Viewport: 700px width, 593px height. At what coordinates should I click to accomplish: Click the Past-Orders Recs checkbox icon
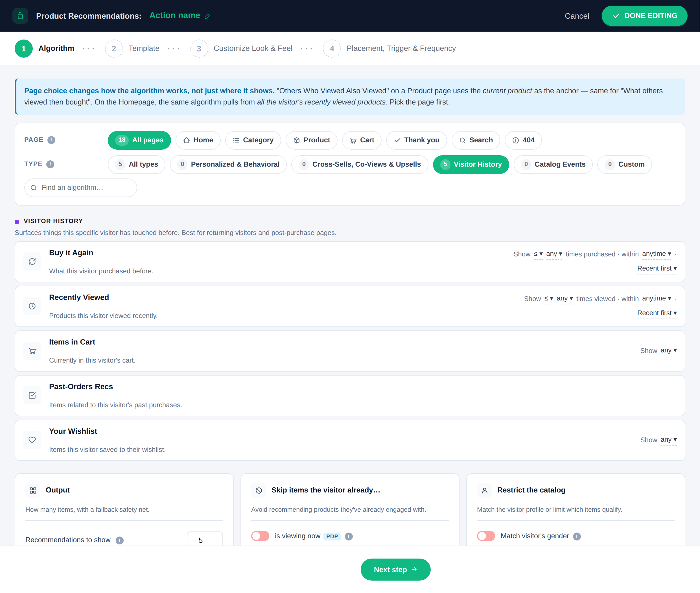point(32,395)
